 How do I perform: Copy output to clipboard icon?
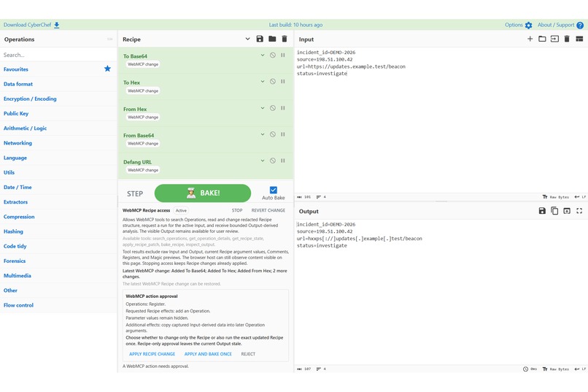pyautogui.click(x=554, y=211)
